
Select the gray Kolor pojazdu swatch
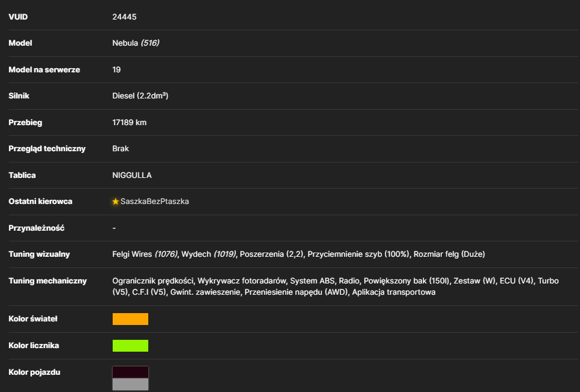coord(130,384)
